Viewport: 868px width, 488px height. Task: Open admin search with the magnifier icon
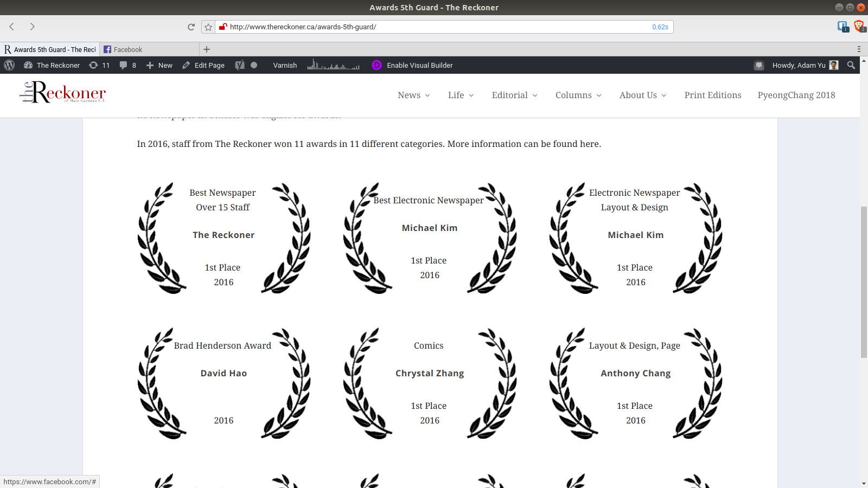pyautogui.click(x=851, y=65)
